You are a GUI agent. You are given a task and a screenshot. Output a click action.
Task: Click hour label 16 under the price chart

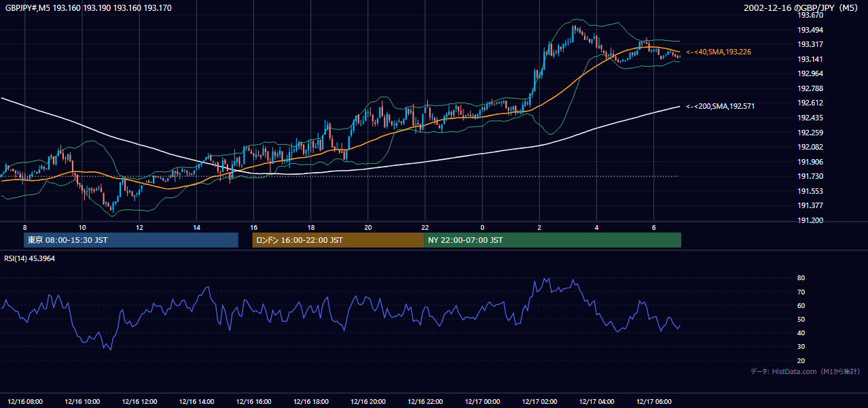pyautogui.click(x=253, y=227)
